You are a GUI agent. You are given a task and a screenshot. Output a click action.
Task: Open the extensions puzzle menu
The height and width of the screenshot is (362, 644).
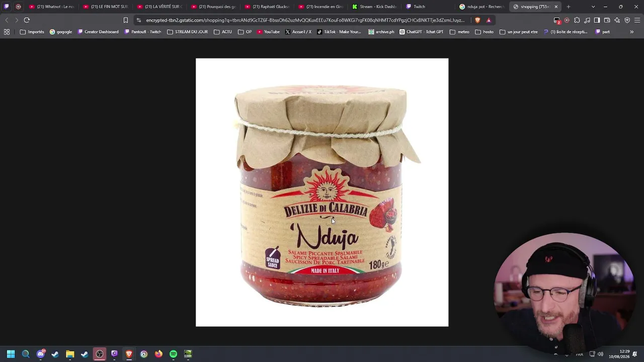577,20
